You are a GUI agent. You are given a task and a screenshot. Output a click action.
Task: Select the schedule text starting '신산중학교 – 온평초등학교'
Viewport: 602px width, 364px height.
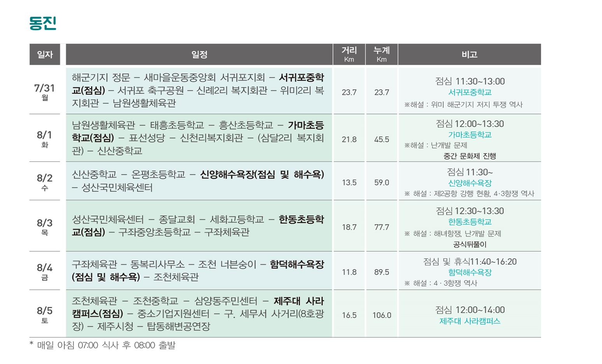[x=198, y=181]
